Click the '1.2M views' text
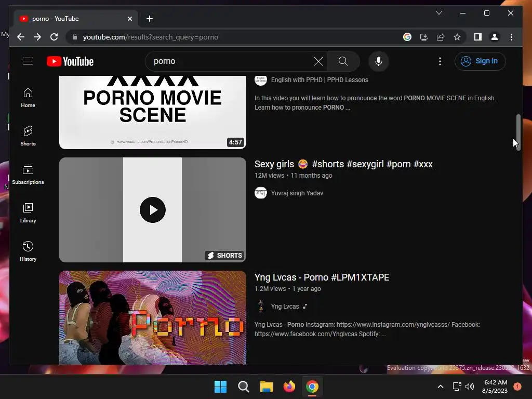 coord(270,289)
